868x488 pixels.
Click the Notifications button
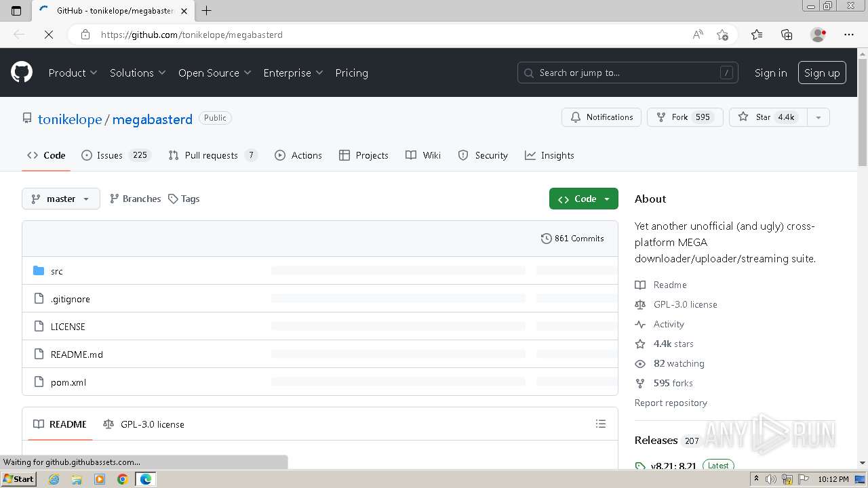pyautogui.click(x=601, y=117)
